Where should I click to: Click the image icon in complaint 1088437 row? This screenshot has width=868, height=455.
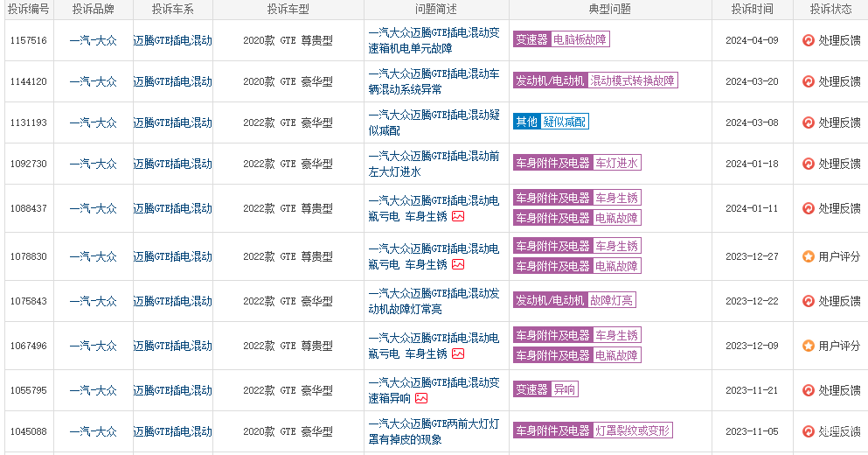(x=458, y=217)
